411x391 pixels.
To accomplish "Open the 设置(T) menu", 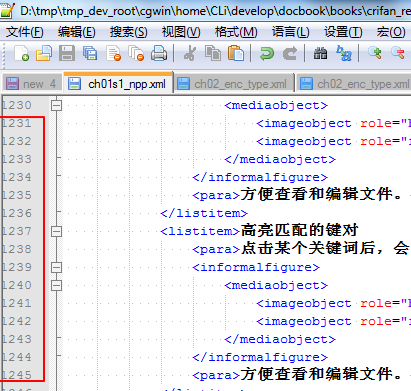I will 343,32.
